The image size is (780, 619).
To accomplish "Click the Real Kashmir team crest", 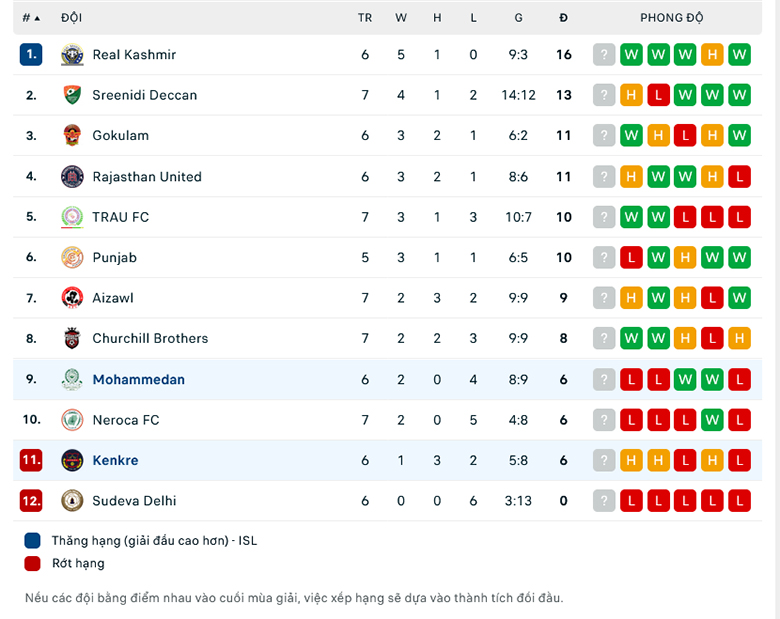I will pos(72,55).
